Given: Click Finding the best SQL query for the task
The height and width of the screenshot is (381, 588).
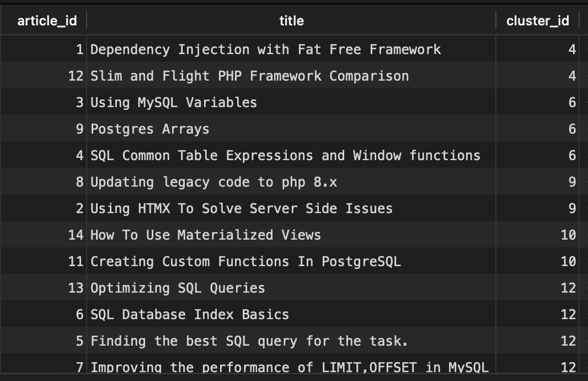Looking at the screenshot, I should 249,341.
